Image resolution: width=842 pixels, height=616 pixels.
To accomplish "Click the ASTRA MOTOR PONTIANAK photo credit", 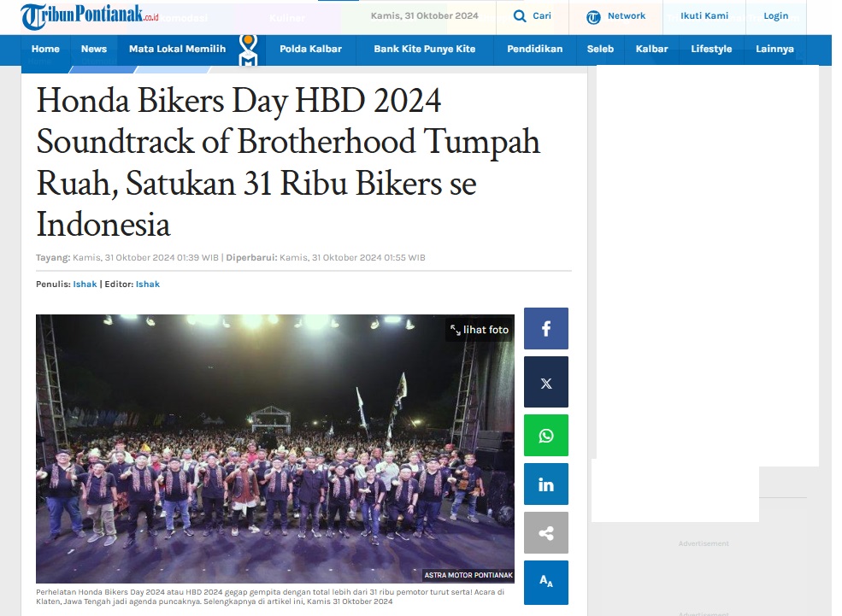I will [x=468, y=575].
